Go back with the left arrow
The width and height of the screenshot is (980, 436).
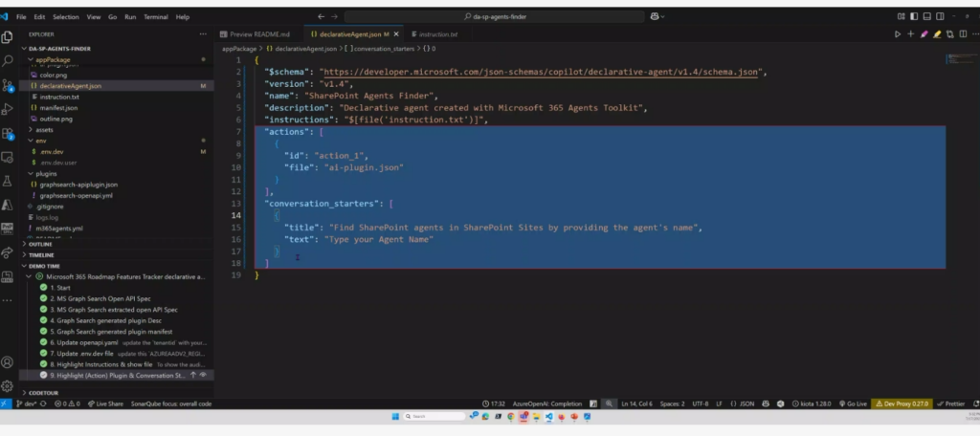pyautogui.click(x=322, y=17)
